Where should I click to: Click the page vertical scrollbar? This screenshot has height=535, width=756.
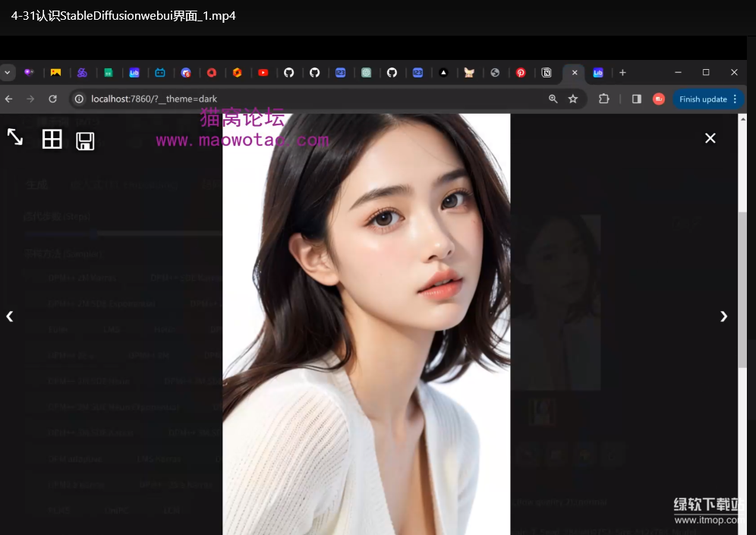pos(742,288)
